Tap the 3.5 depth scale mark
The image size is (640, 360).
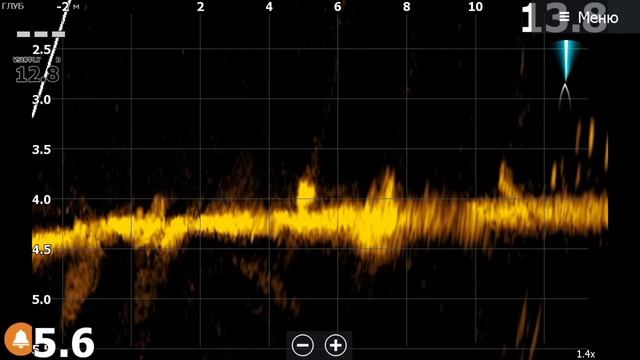pyautogui.click(x=41, y=149)
